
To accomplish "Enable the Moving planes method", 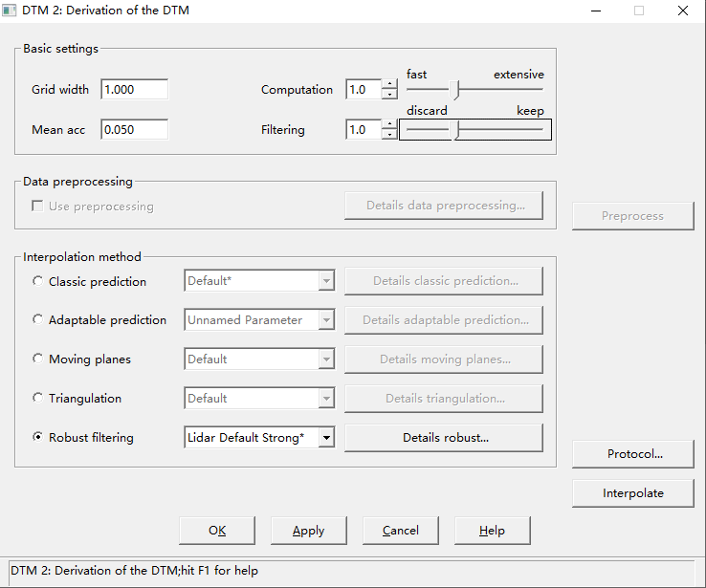I will tap(38, 359).
